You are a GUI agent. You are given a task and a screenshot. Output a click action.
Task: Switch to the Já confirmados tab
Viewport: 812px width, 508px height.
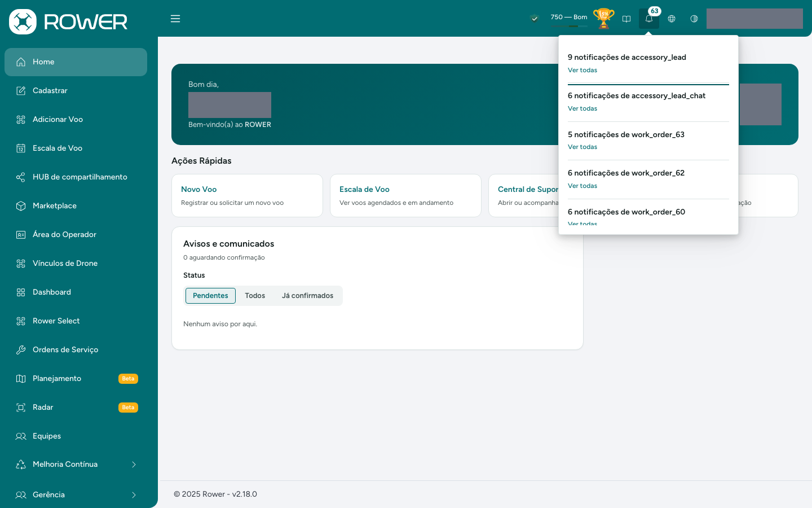(x=307, y=296)
